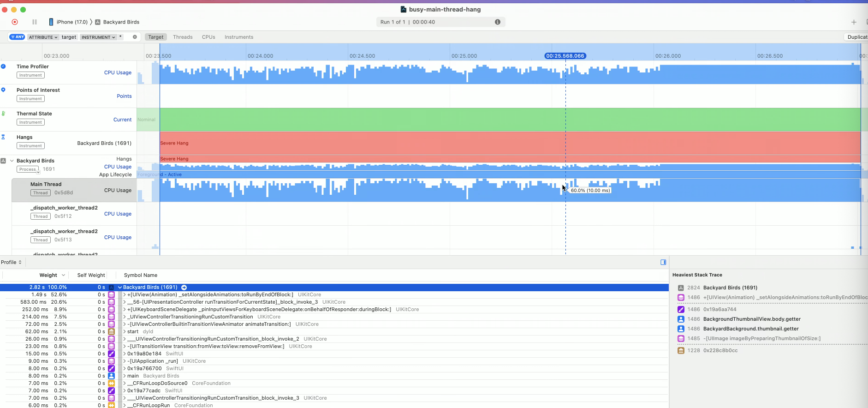
Task: Click the focus arrow beside Backyard Birds (1691)
Action: click(184, 287)
